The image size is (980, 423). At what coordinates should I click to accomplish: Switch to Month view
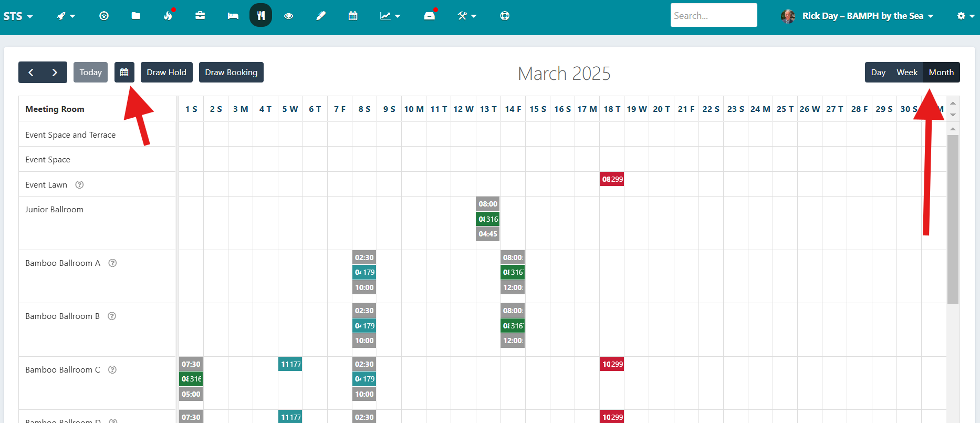point(941,73)
